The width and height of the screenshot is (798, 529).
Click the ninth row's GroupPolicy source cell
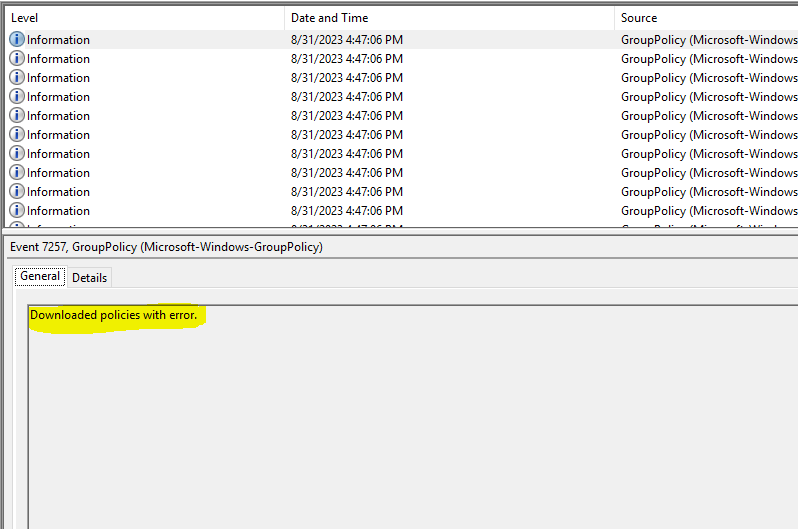(708, 192)
